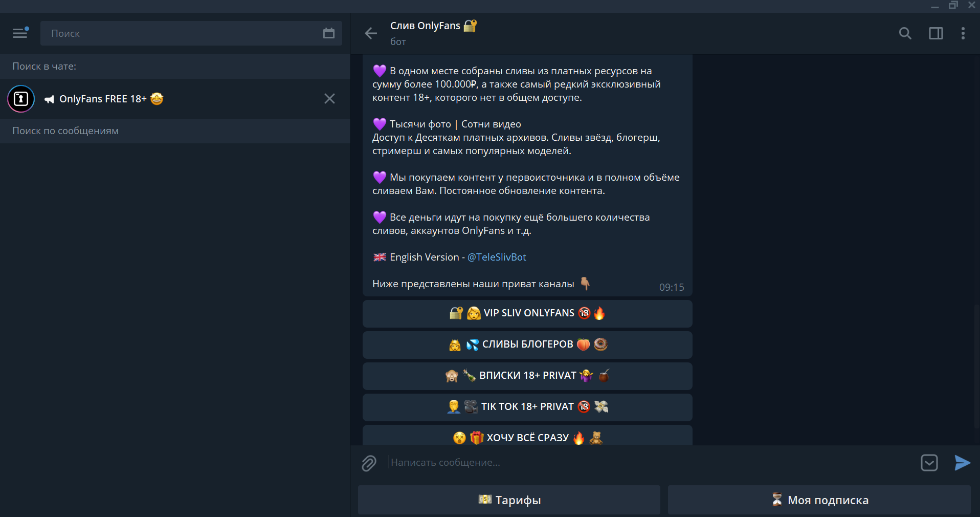Remove the OnlyFans FREE 18+ chat filter

click(329, 99)
